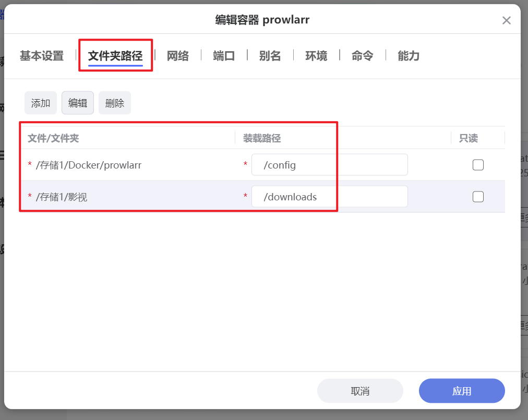Image resolution: width=528 pixels, height=420 pixels.
Task: Go to the 端口 tab
Action: [x=224, y=56]
